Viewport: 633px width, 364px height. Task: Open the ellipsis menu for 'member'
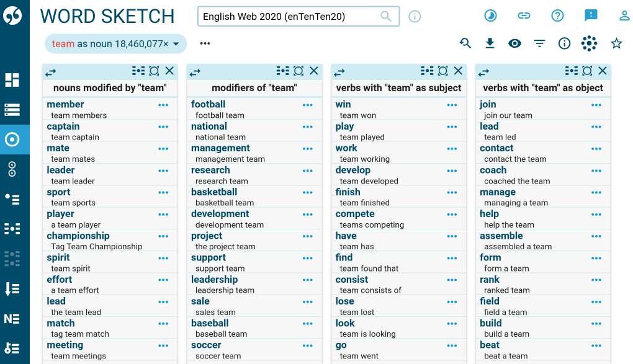163,105
